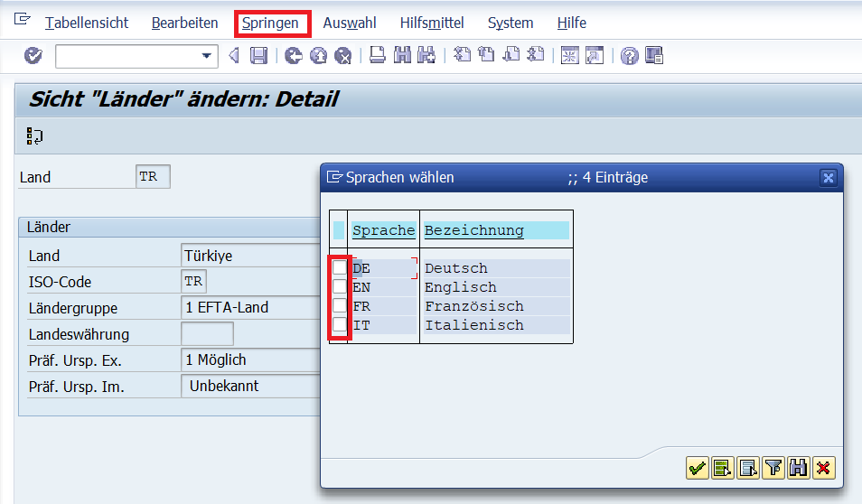The height and width of the screenshot is (504, 862).
Task: Click into the Landeswährung input field
Action: 207,334
